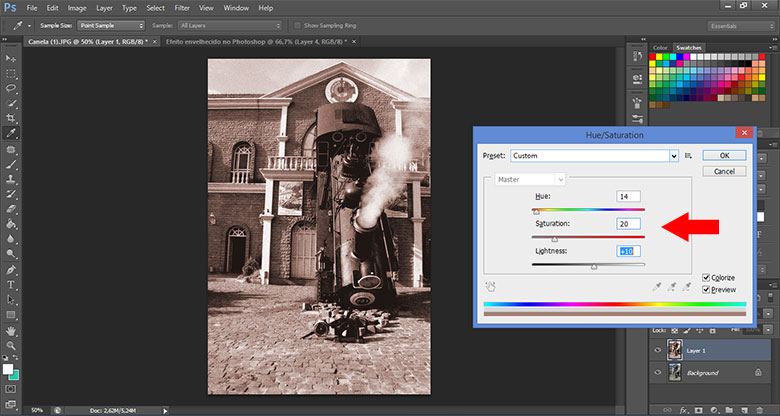The height and width of the screenshot is (416, 780).
Task: Click the Saturation value input field
Action: [629, 224]
